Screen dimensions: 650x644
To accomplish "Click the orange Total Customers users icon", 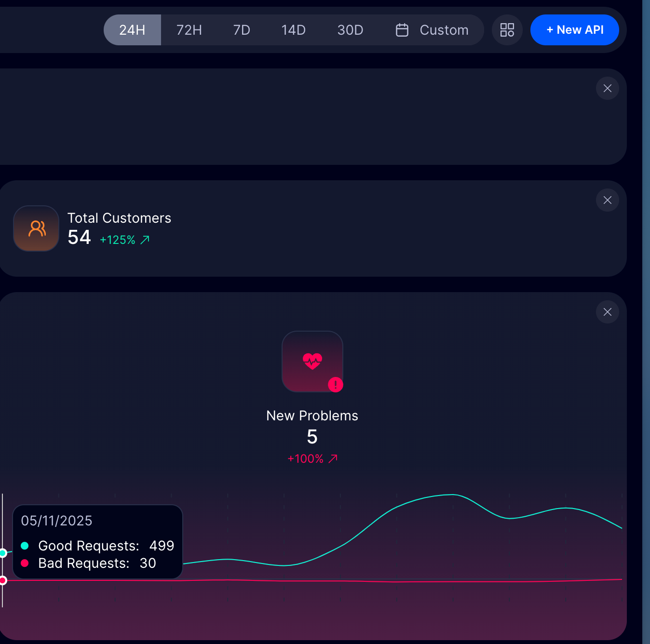I will pos(37,228).
